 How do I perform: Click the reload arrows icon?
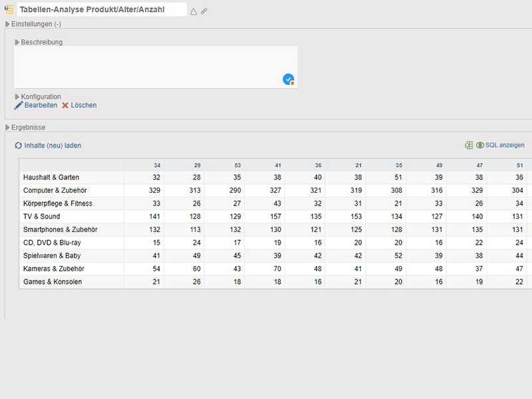click(19, 146)
